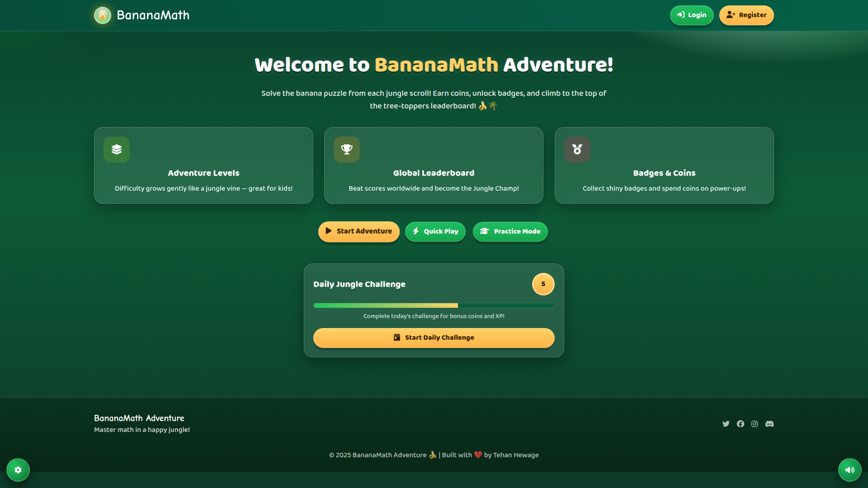The width and height of the screenshot is (868, 488).
Task: Click 'Master math in a happy jungle!' tagline
Action: [x=142, y=430]
